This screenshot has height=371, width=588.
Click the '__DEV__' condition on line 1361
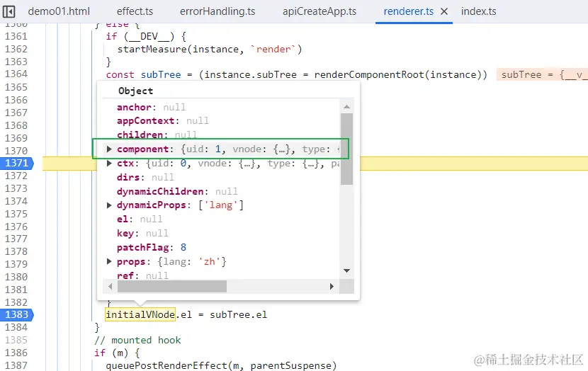[149, 37]
